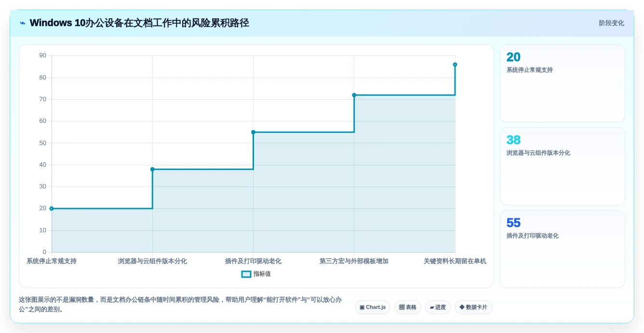This screenshot has height=333, width=644.
Task: Click the 阶段变化 label in the header
Action: [611, 23]
